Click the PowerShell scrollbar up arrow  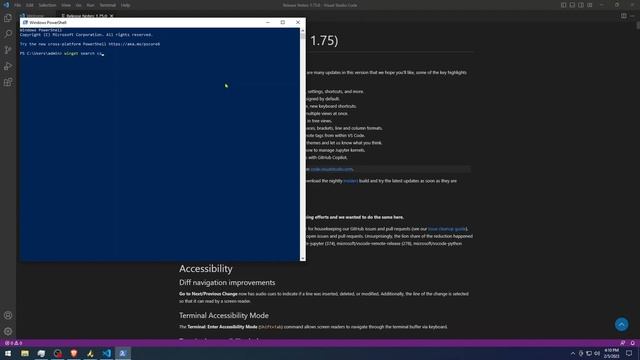[x=302, y=30]
